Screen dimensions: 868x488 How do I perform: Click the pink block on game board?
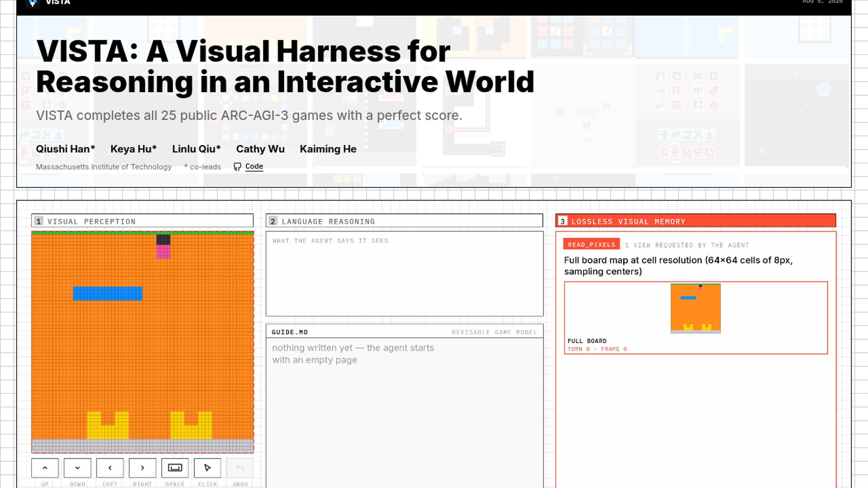[x=163, y=252]
